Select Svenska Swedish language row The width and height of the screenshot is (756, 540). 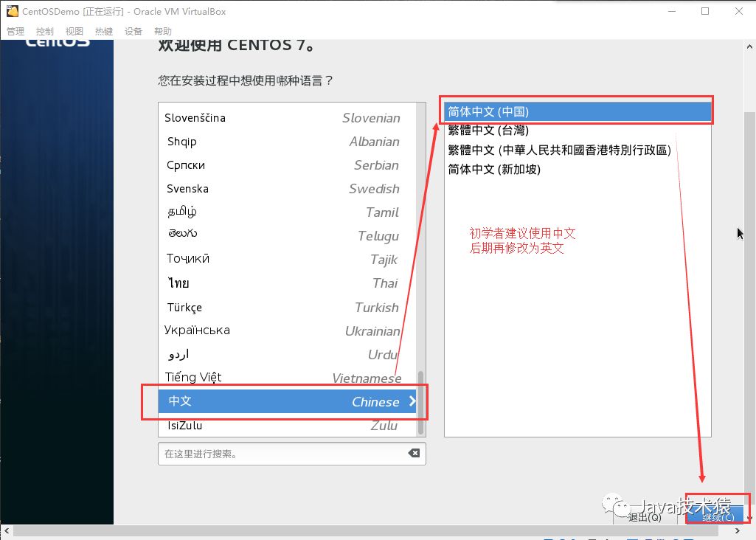point(288,189)
